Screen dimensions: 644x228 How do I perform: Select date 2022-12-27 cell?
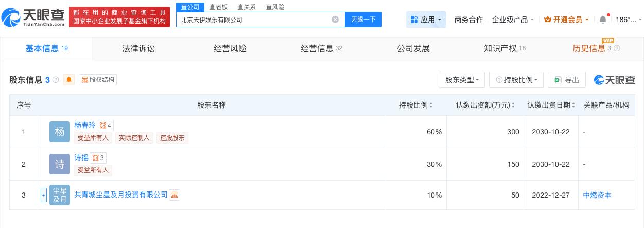click(551, 195)
